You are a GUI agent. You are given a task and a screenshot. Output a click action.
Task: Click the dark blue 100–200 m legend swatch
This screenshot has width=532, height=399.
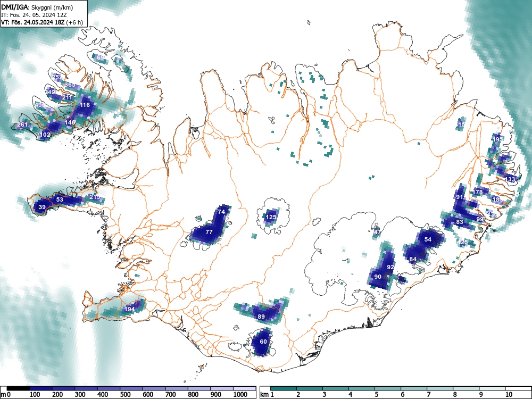41,388
